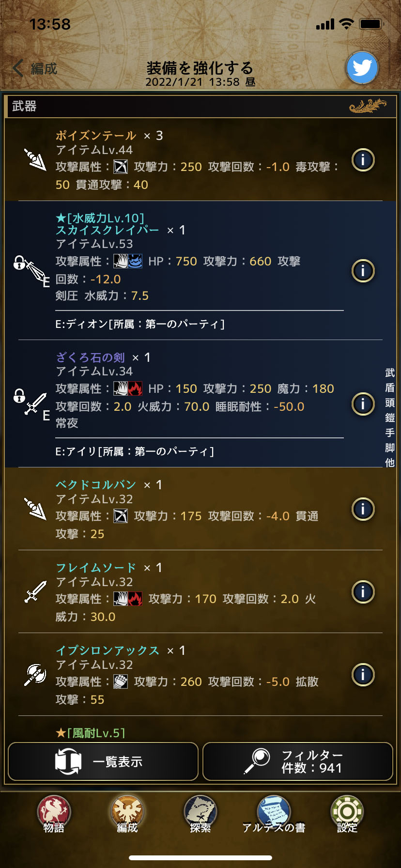Show info for ざくろ石の剣

click(363, 403)
